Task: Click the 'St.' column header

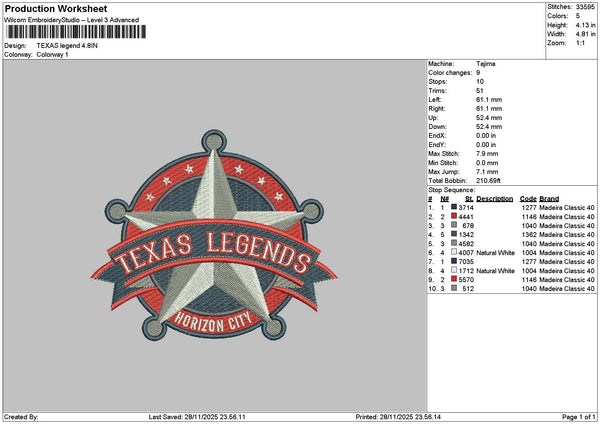Action: 470,199
